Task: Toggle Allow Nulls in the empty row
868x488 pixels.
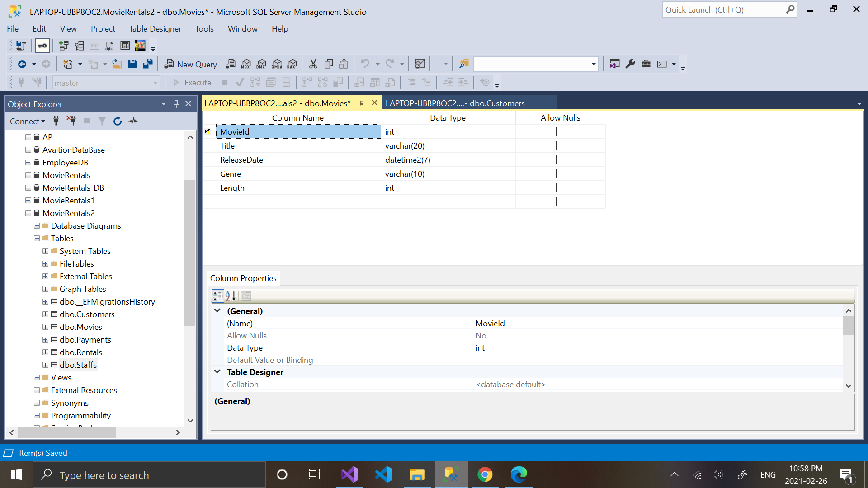Action: (x=561, y=202)
